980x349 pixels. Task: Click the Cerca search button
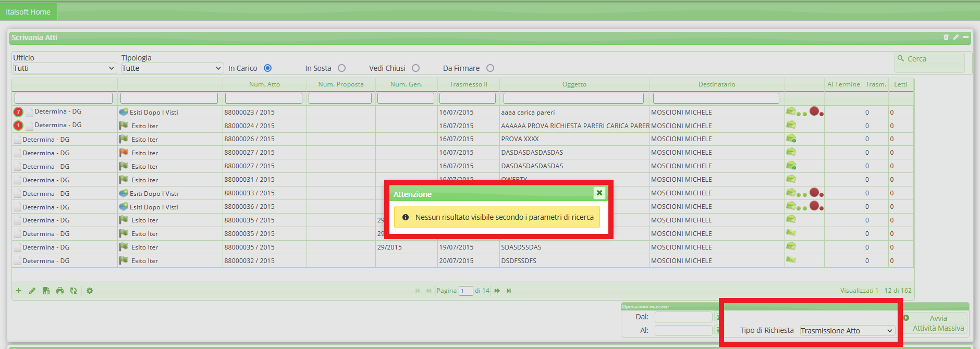click(x=929, y=59)
